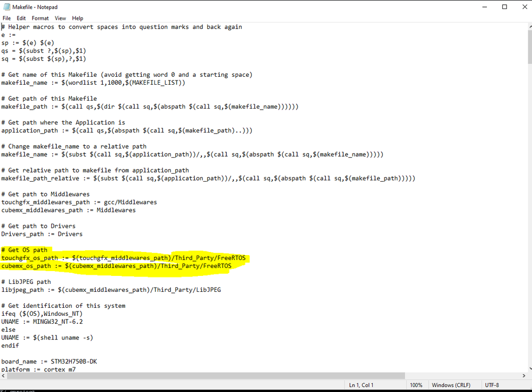
Task: Open the Edit menu
Action: tap(21, 18)
